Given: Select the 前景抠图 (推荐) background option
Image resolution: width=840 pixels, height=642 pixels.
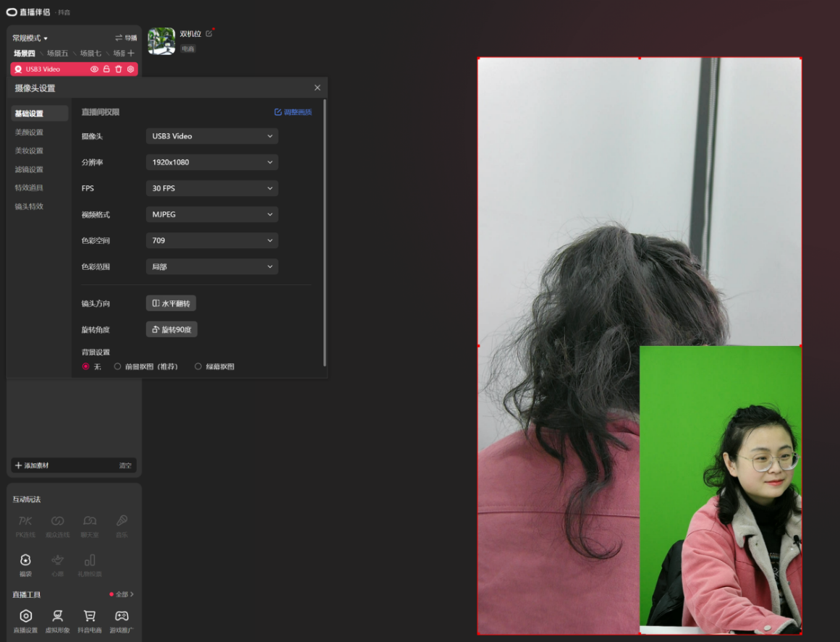Looking at the screenshot, I should coord(145,366).
